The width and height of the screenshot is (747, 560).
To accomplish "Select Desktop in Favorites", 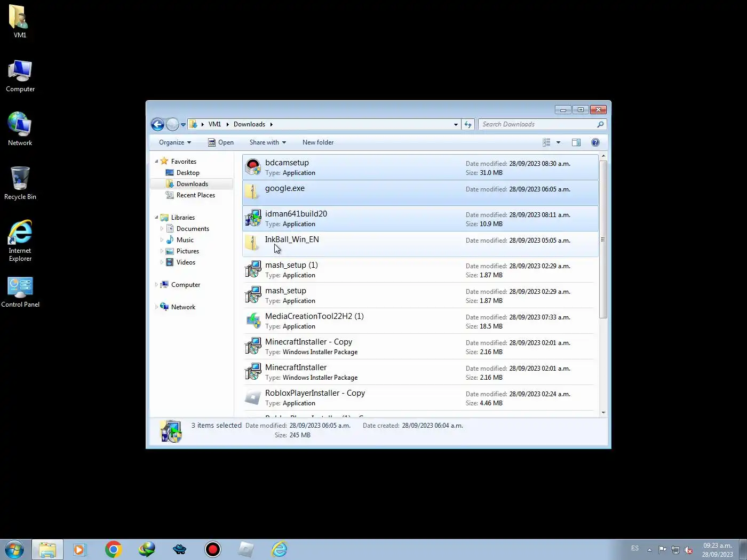I will (x=188, y=173).
